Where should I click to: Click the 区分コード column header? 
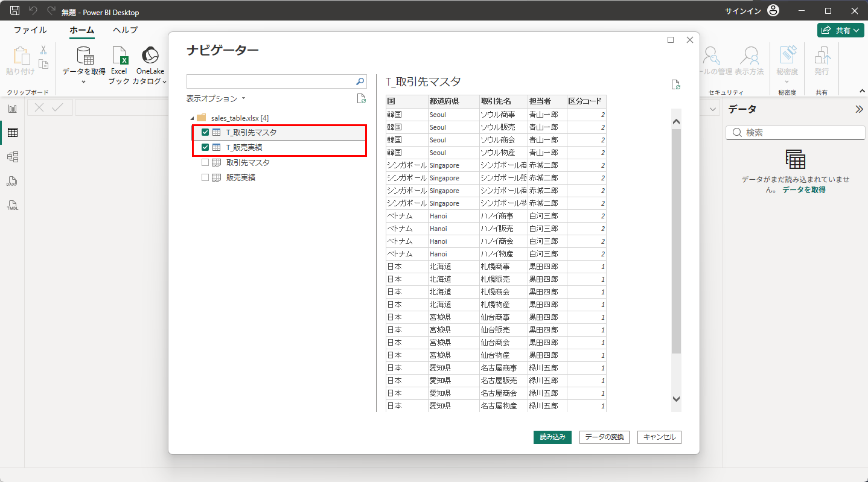tap(586, 101)
